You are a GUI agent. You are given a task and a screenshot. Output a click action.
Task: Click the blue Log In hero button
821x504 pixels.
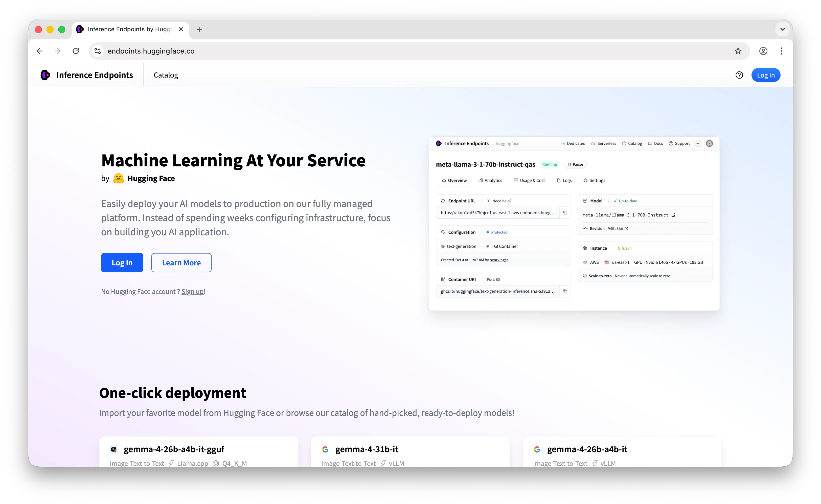tap(122, 263)
